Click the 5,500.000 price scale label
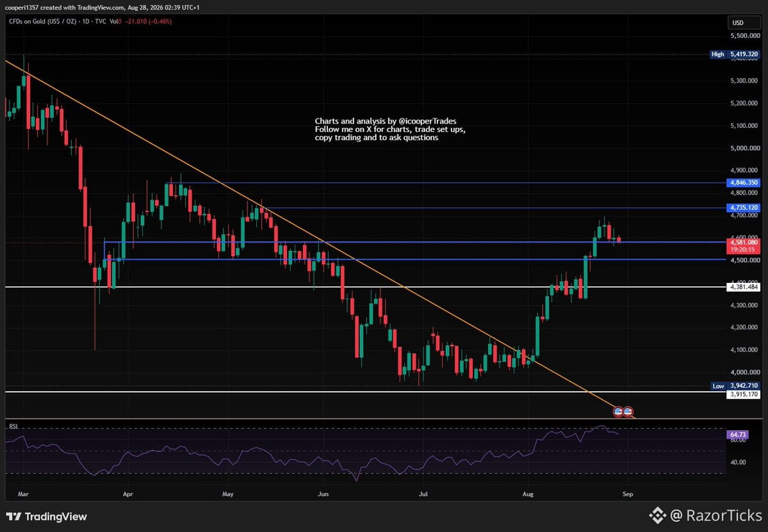768x532 pixels. click(745, 36)
